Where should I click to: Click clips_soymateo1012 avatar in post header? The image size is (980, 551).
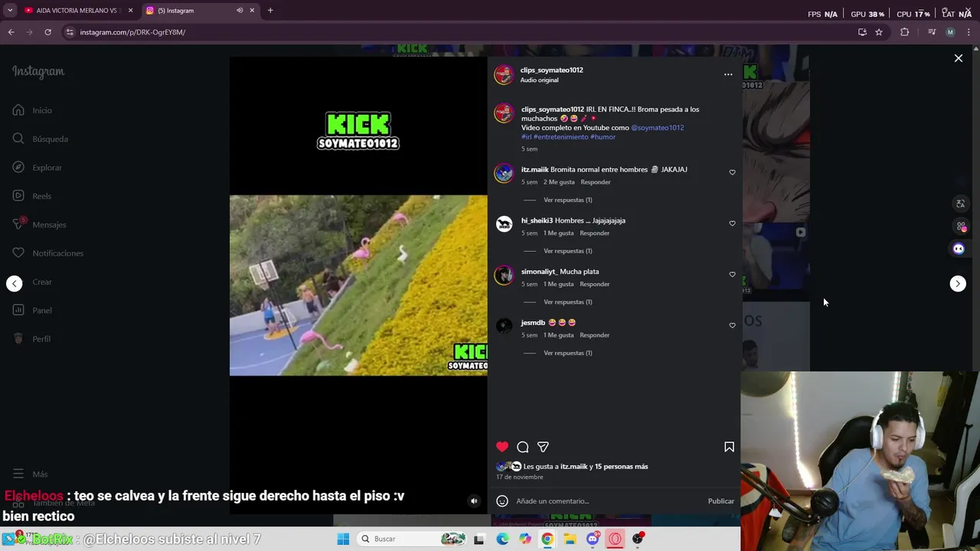coord(504,74)
